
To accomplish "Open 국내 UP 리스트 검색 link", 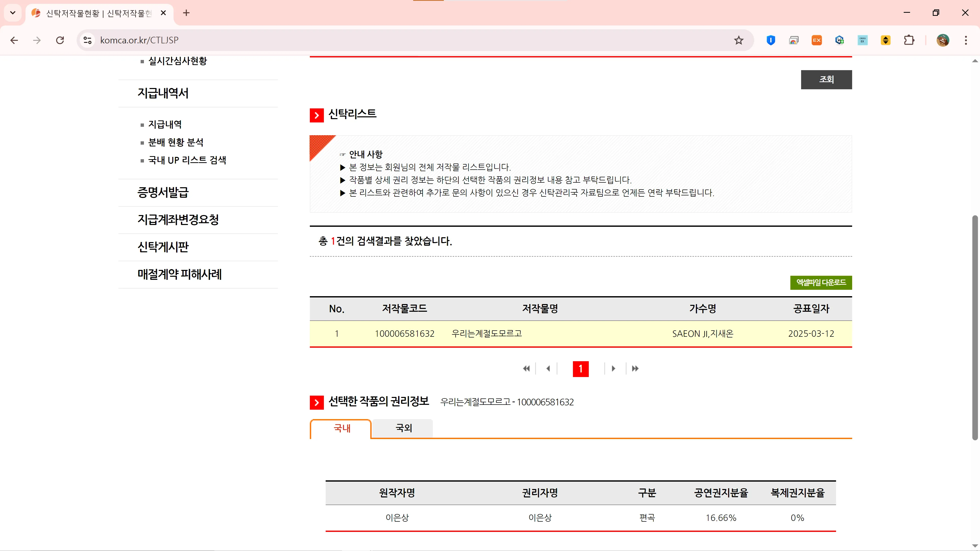I will 187,160.
